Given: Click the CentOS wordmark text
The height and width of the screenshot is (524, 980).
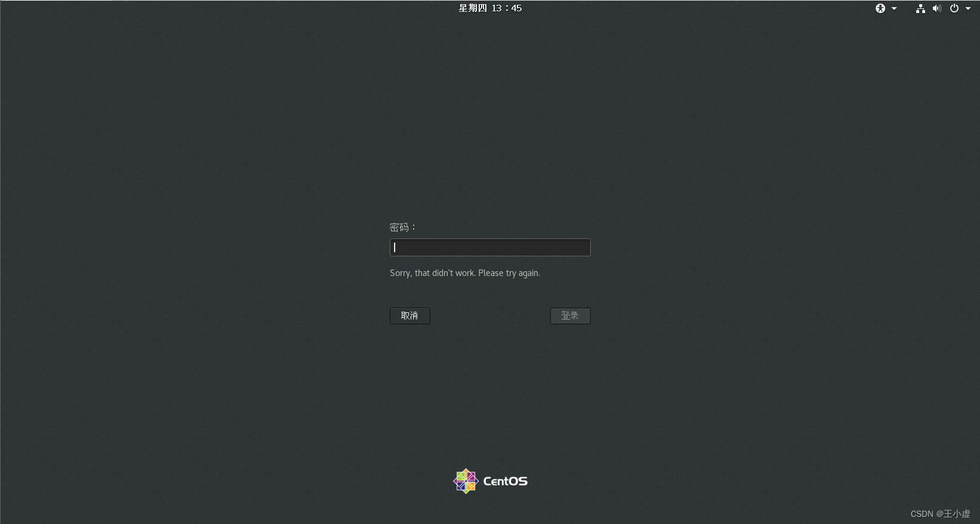Looking at the screenshot, I should point(505,482).
